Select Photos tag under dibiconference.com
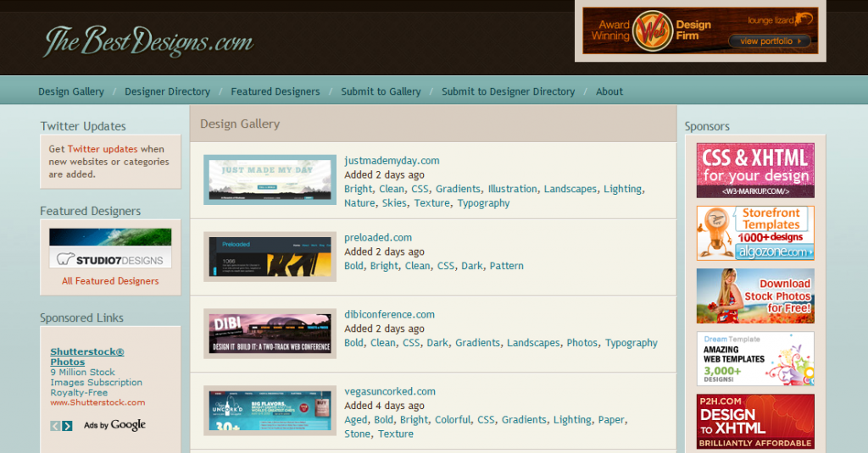This screenshot has width=868, height=453. 581,342
